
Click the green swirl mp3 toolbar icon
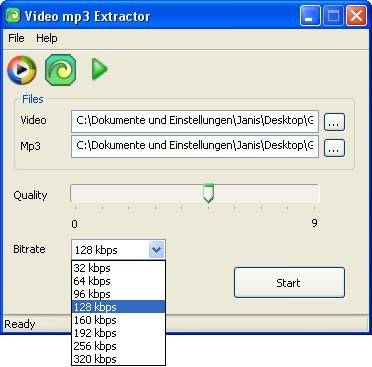pos(61,70)
